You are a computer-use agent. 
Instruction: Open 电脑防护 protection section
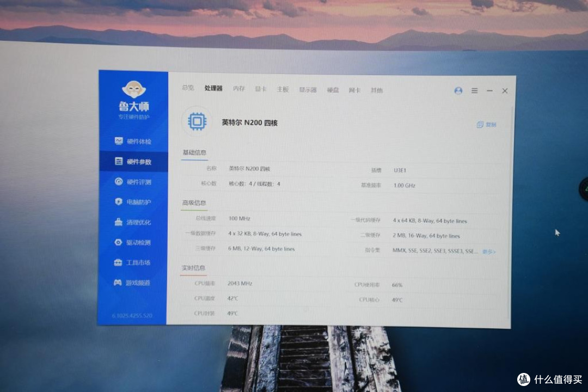pyautogui.click(x=133, y=202)
